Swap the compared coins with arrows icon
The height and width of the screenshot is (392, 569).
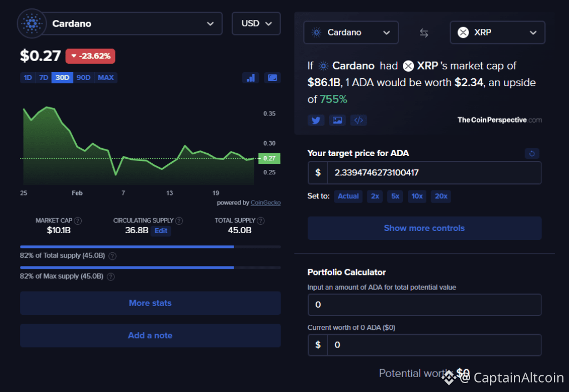coord(424,33)
